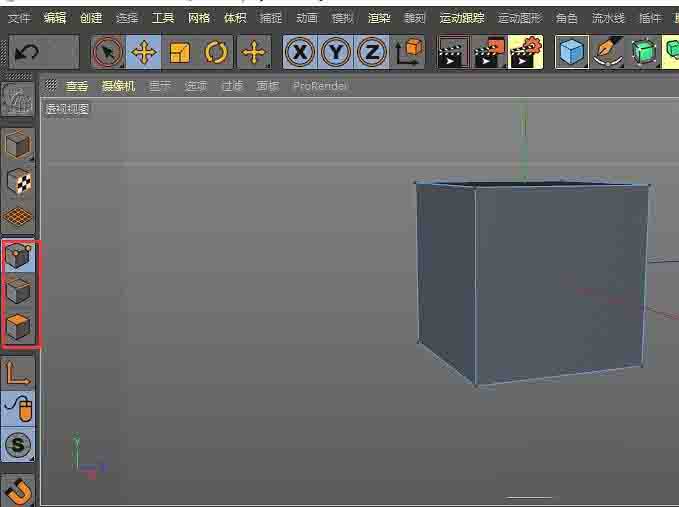Open 体积 menu
The height and width of the screenshot is (507, 679).
[235, 18]
